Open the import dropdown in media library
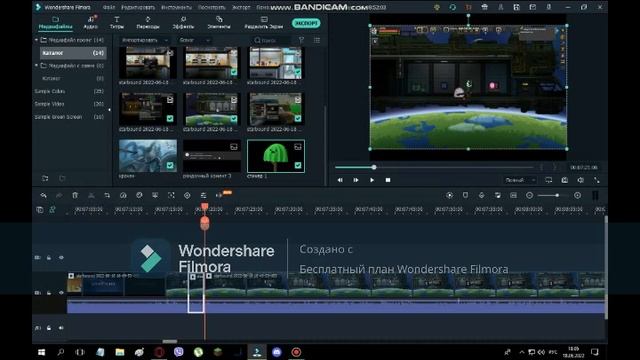 pyautogui.click(x=145, y=40)
